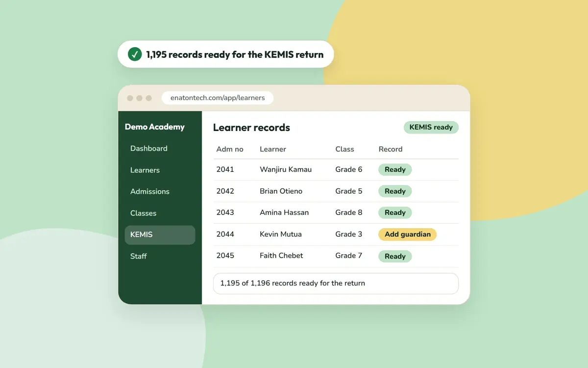Go to Admissions in the sidebar
The height and width of the screenshot is (368, 588).
(x=150, y=191)
